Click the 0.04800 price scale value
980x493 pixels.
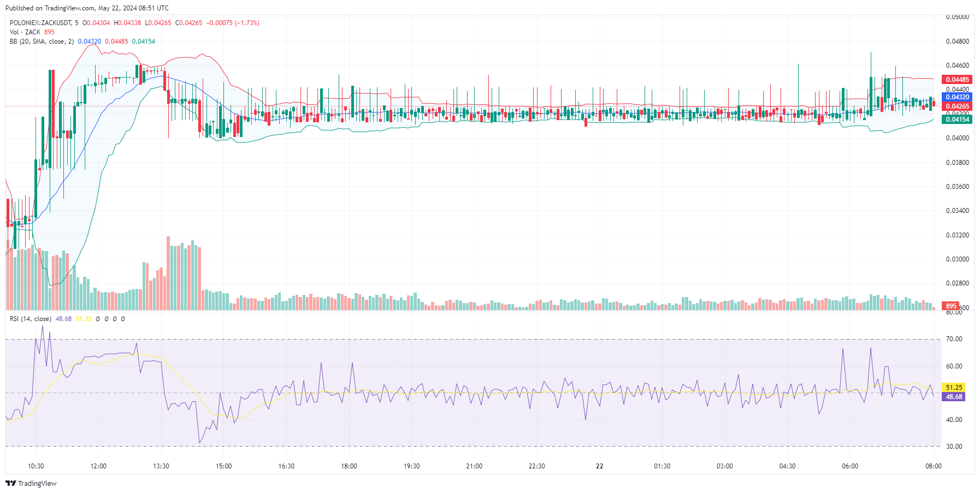(958, 41)
